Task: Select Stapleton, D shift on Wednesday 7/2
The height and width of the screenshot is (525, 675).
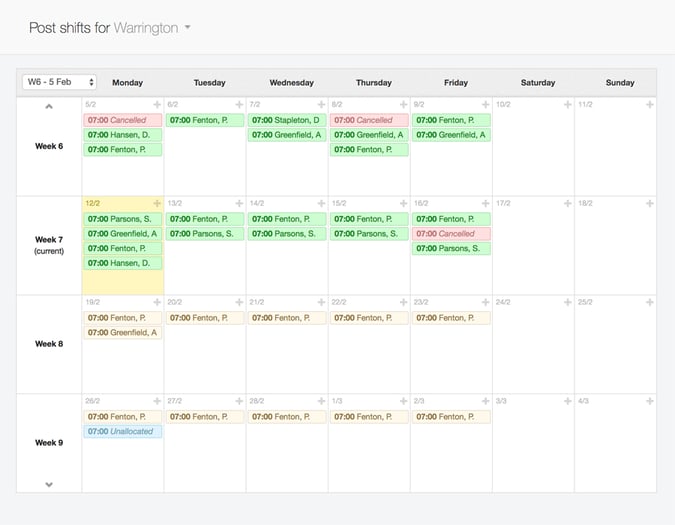Action: point(287,120)
